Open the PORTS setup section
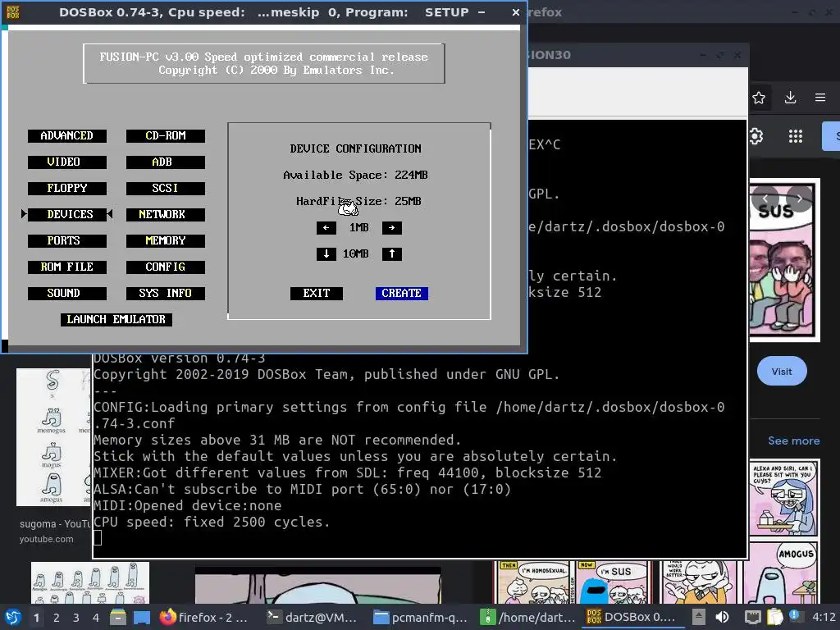Screen dimensions: 840x630 click(67, 240)
